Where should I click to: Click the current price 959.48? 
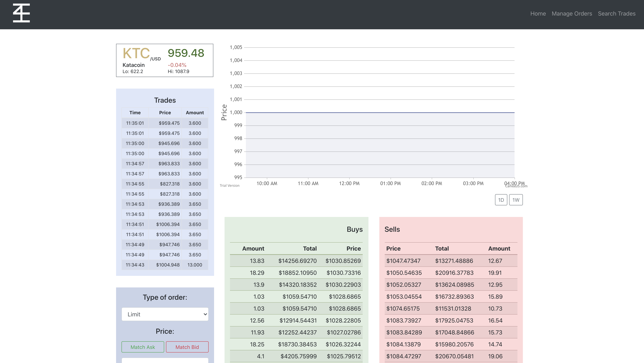click(186, 53)
